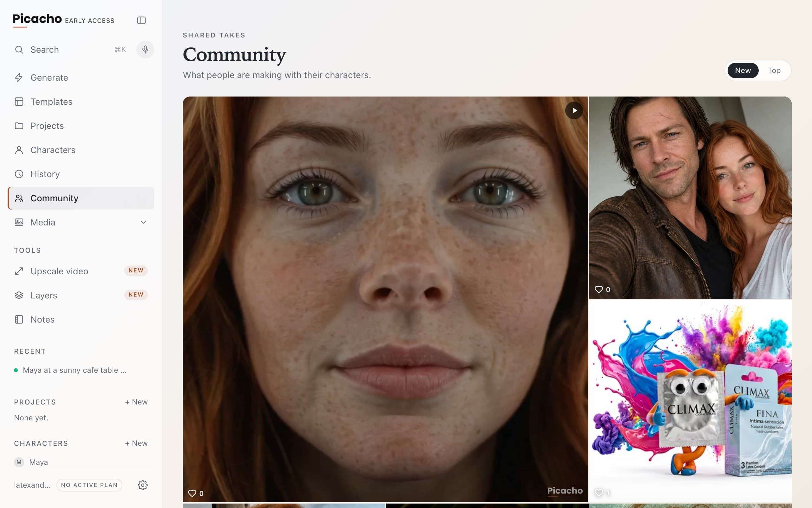Click the search magnifier icon

tap(19, 50)
